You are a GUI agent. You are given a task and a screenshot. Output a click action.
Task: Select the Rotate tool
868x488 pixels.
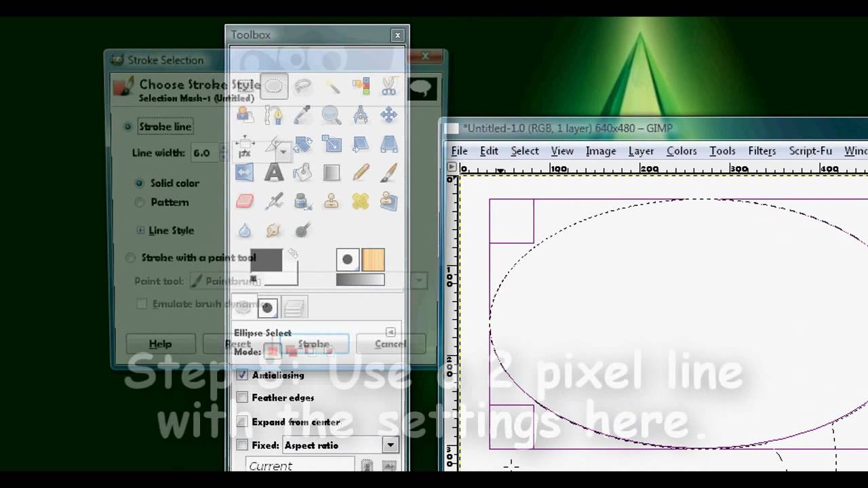click(302, 144)
